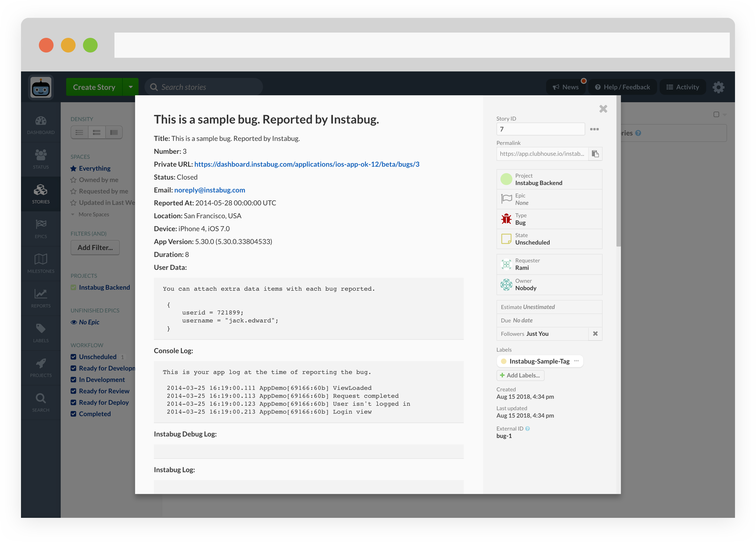Uncheck the Completed workflow checkbox
Screen dimensions: 756x542
pyautogui.click(x=73, y=414)
